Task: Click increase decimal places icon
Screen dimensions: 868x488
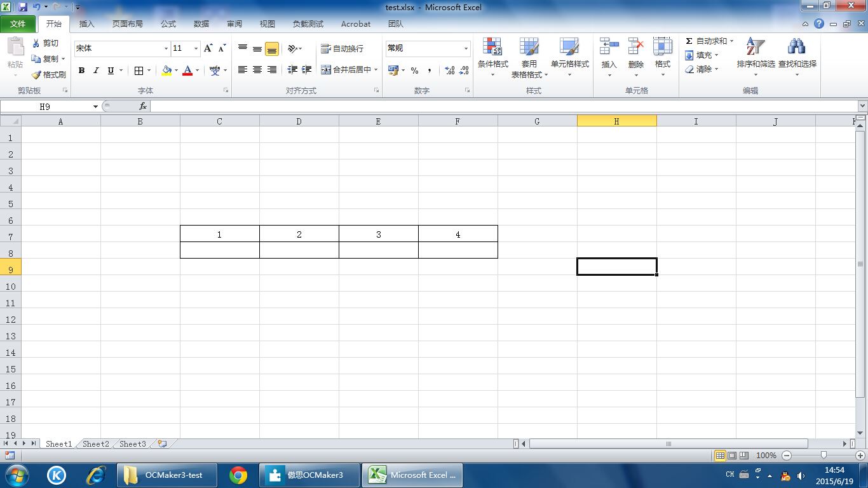Action: click(450, 71)
